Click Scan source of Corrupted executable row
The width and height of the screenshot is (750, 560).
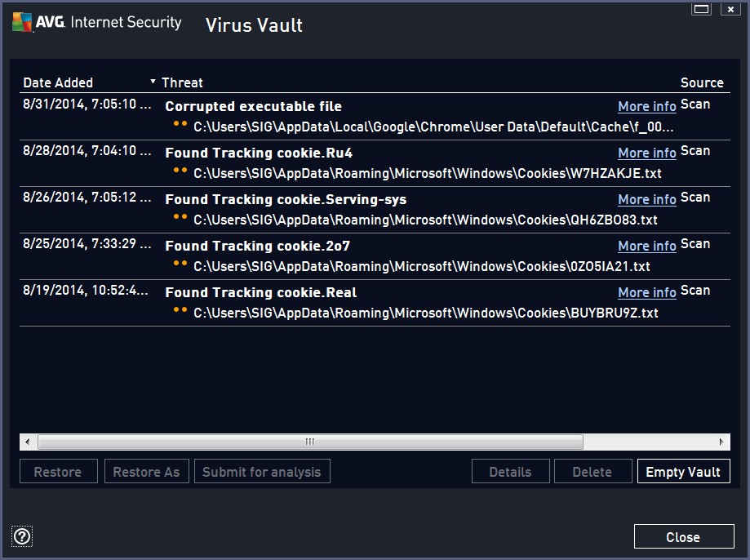coord(695,104)
